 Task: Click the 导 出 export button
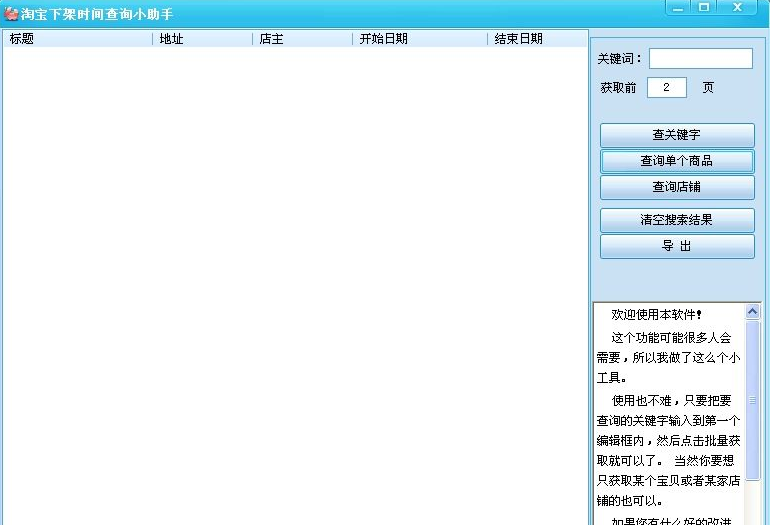point(677,246)
